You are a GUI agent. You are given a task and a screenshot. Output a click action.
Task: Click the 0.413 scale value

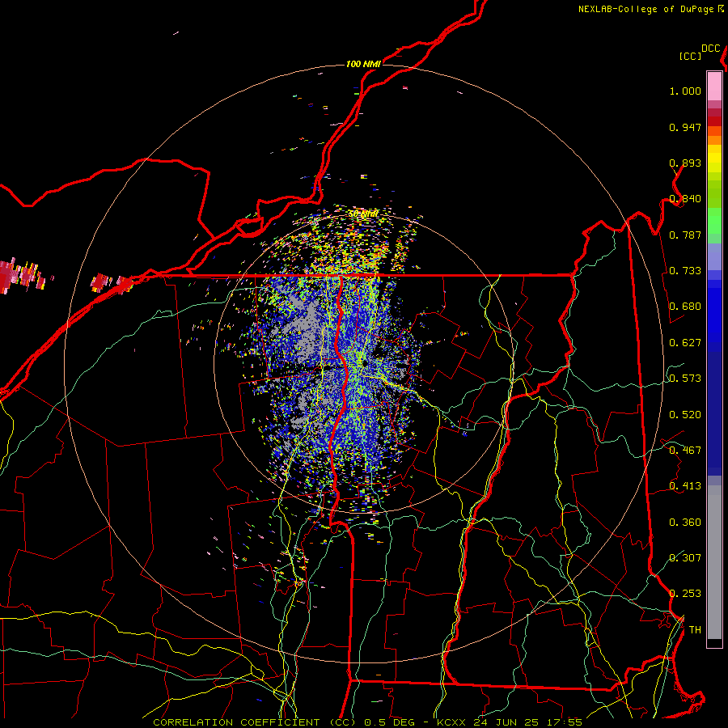pos(685,486)
